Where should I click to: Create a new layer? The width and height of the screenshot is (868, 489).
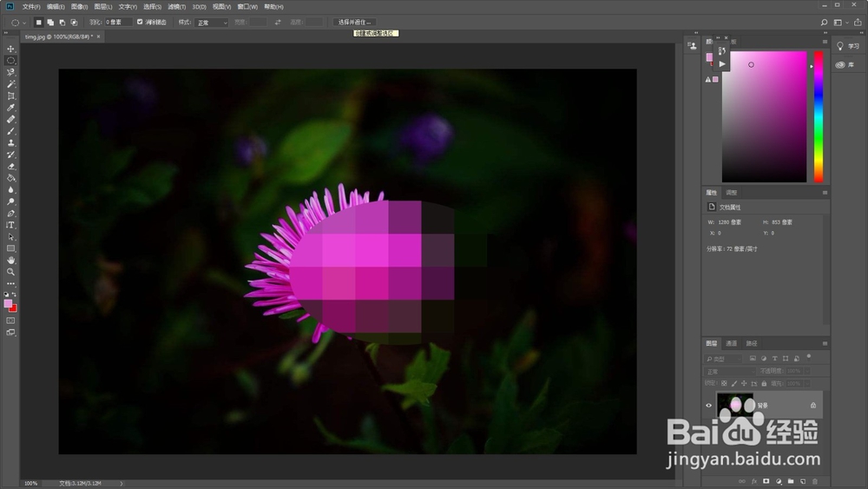tap(803, 481)
